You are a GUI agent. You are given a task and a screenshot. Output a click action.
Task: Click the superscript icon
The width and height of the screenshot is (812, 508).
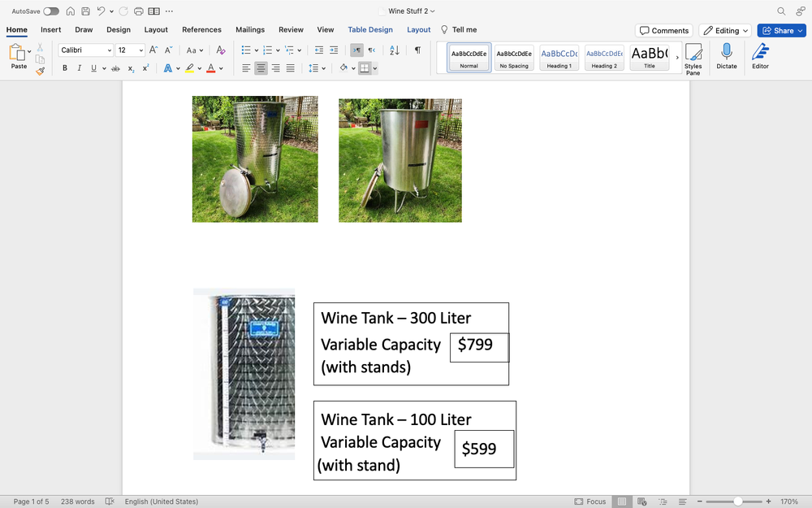145,68
